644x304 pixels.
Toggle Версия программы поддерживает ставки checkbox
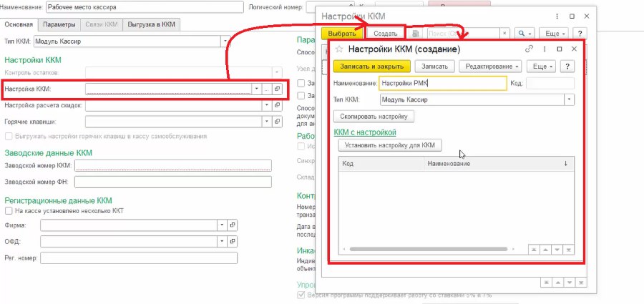pos(301,295)
